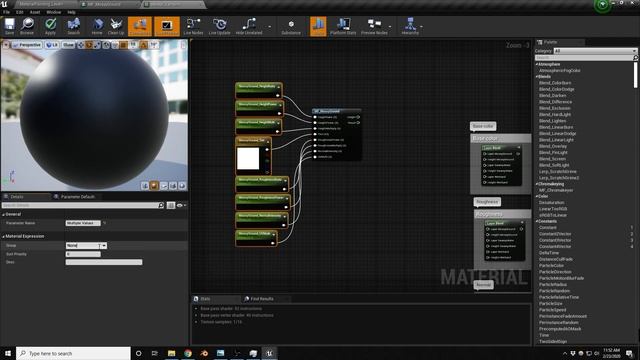
Task: Toggle Hide Unrelated nodes in toolbar
Action: pos(249,26)
